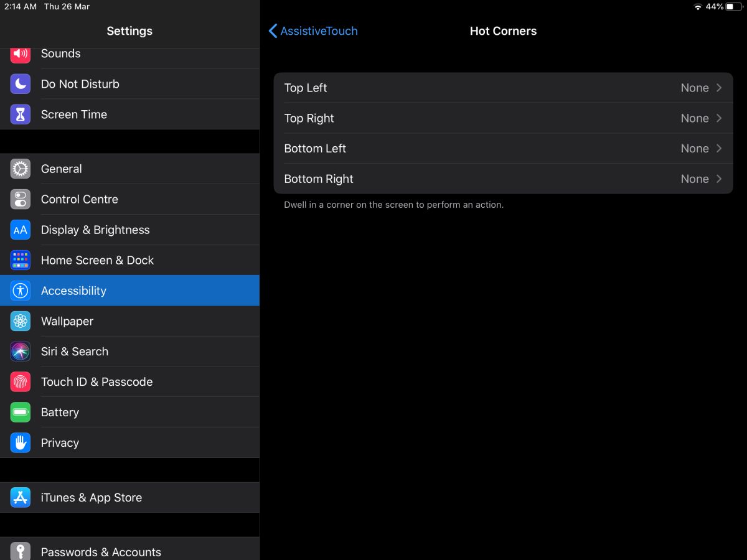Go back to AssistiveTouch settings
This screenshot has height=560, width=747.
[x=313, y=31]
